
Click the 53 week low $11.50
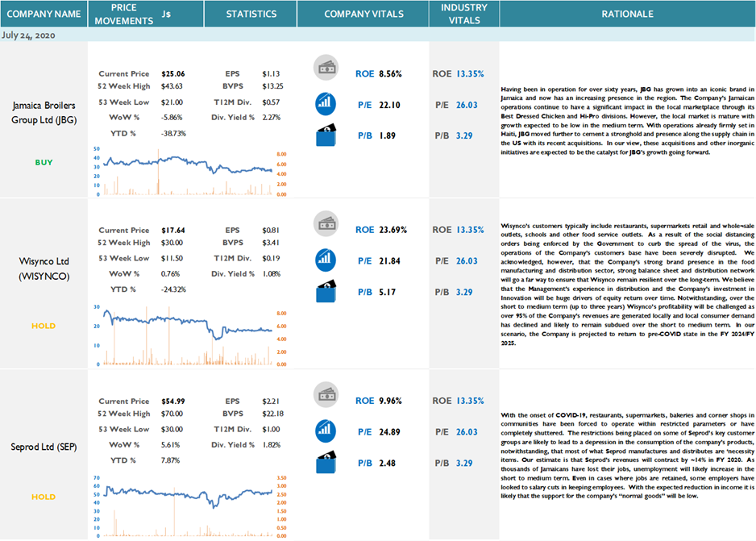point(172,259)
